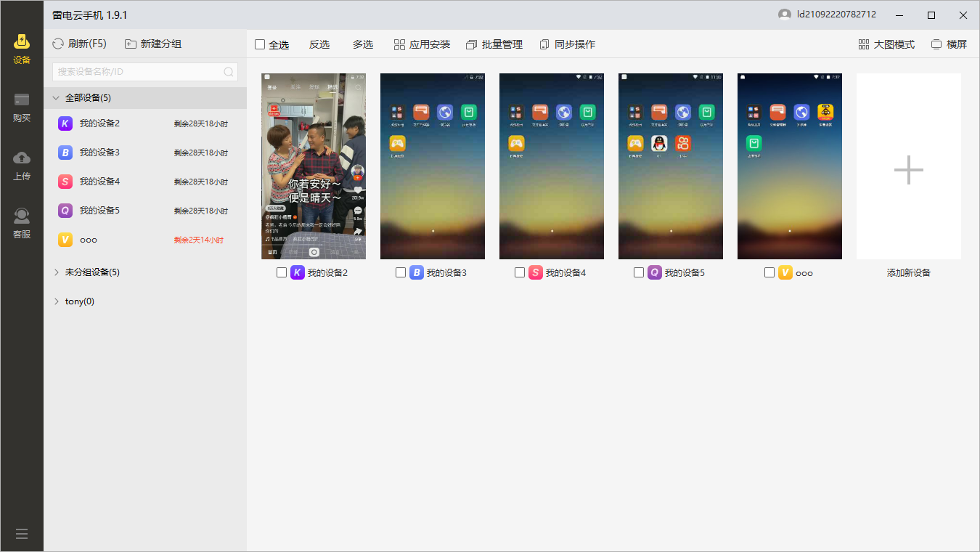Open the 购买 section in sidebar
This screenshot has width=980, height=552.
22,107
